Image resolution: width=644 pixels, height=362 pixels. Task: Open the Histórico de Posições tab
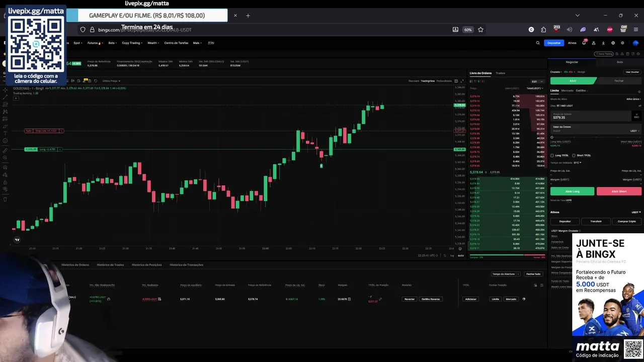point(146,264)
